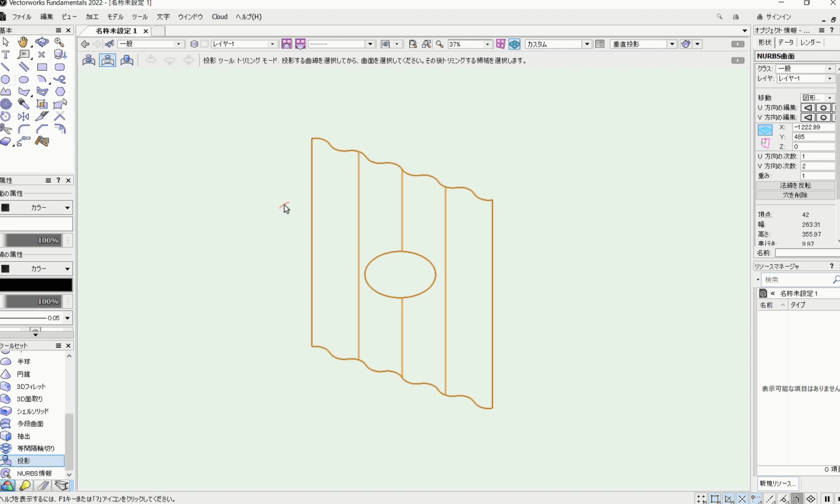Screen dimensions: 840x504
Task: Select the Text tool
Action: (x=5, y=55)
